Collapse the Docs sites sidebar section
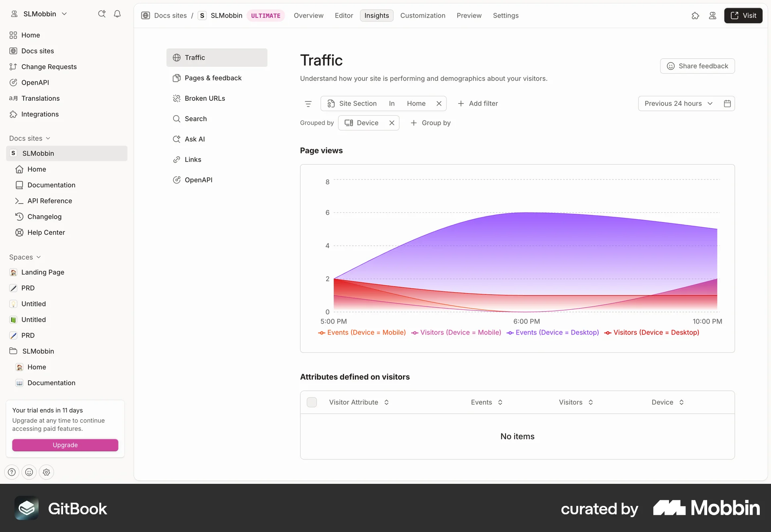The width and height of the screenshot is (771, 532). [x=30, y=138]
